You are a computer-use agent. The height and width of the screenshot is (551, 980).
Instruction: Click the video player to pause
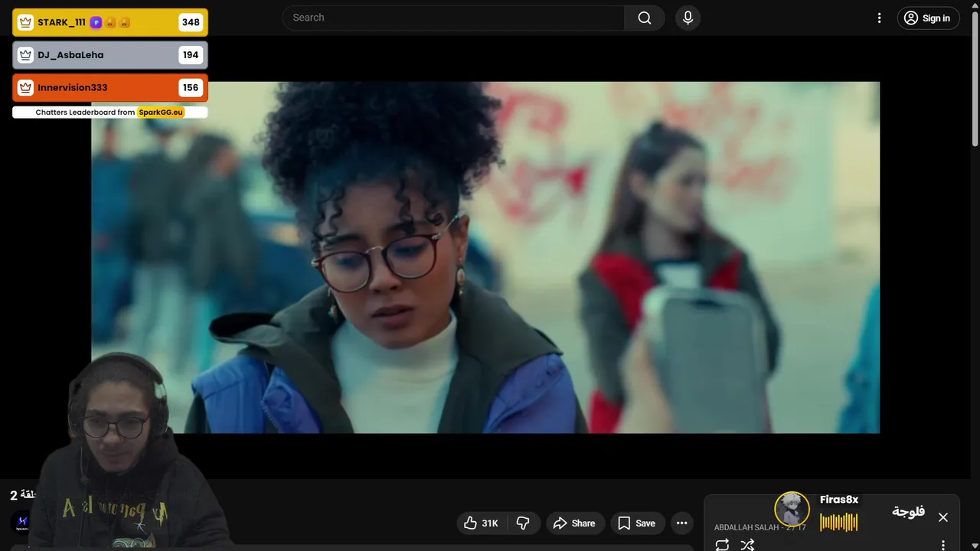(x=485, y=257)
